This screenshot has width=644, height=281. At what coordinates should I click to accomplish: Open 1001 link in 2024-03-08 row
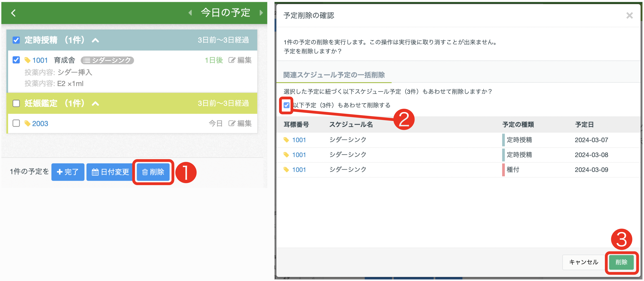[299, 155]
